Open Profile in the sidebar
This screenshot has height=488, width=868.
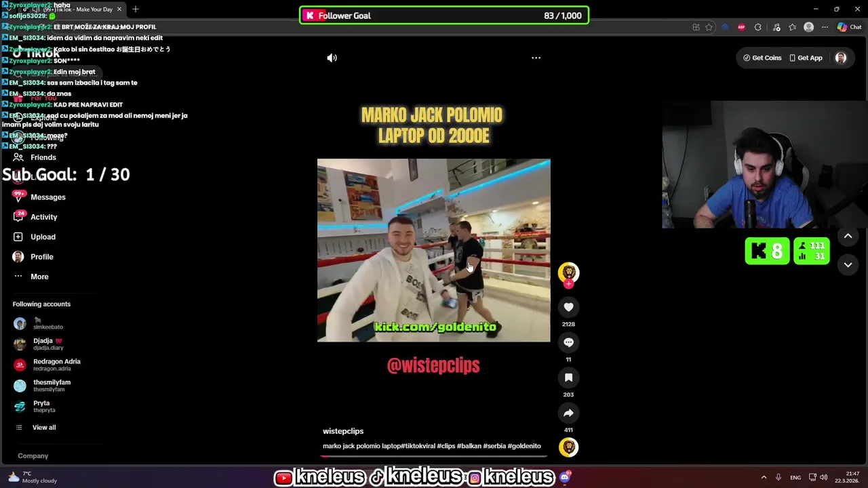pos(33,257)
